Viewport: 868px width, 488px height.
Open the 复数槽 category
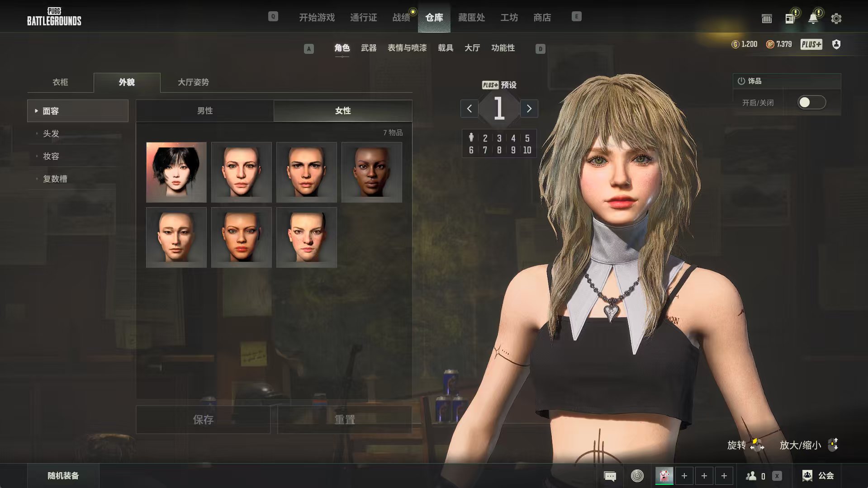coord(78,179)
